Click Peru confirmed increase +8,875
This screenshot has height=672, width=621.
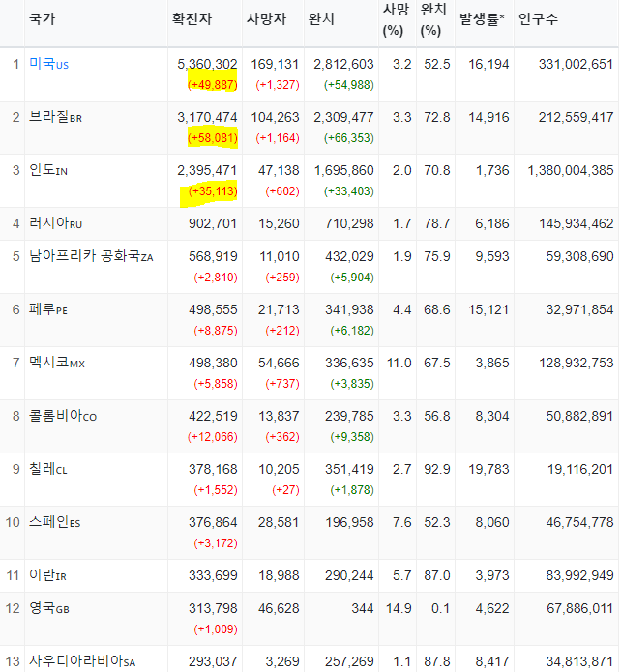(x=216, y=331)
